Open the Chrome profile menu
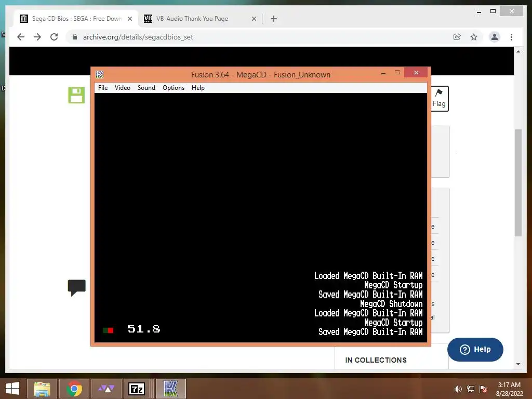This screenshot has width=532, height=399. pos(495,37)
